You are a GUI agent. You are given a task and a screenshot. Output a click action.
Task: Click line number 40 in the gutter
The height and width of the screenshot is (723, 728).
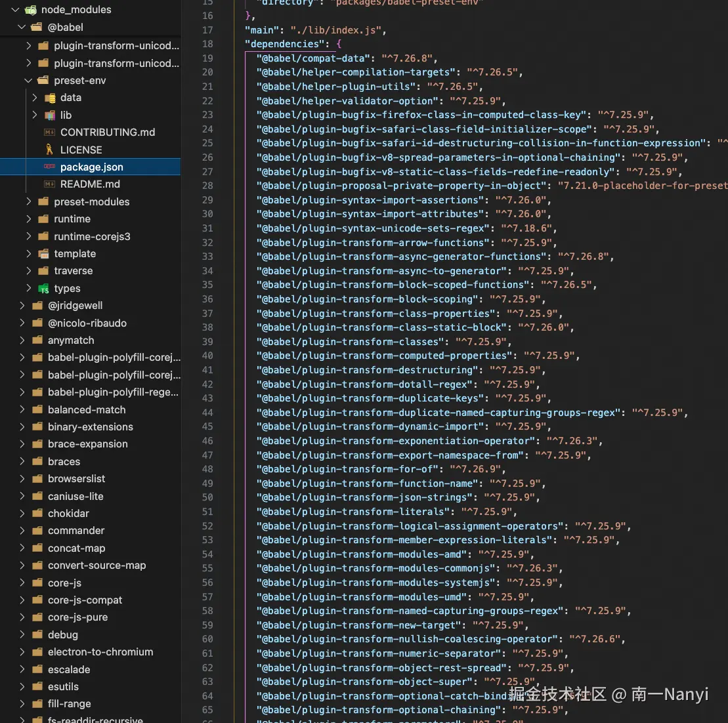pyautogui.click(x=207, y=356)
